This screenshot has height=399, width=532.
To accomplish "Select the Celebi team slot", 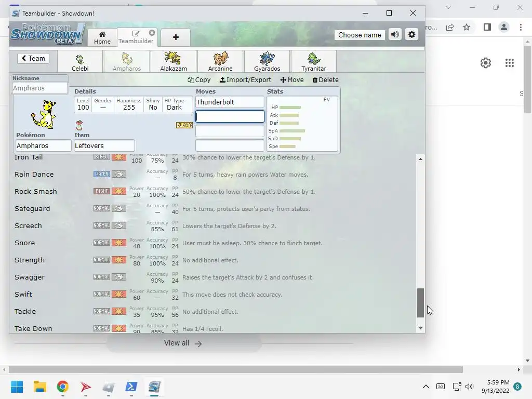I will (x=80, y=61).
